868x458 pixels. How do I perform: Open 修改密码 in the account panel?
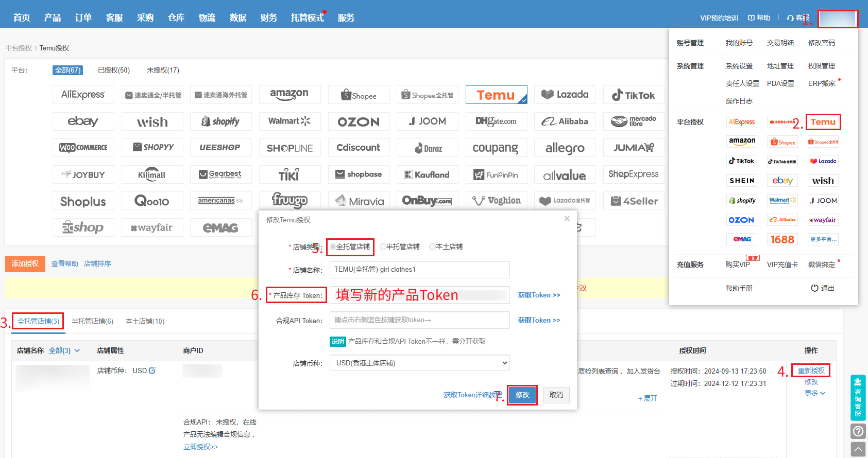tap(822, 43)
